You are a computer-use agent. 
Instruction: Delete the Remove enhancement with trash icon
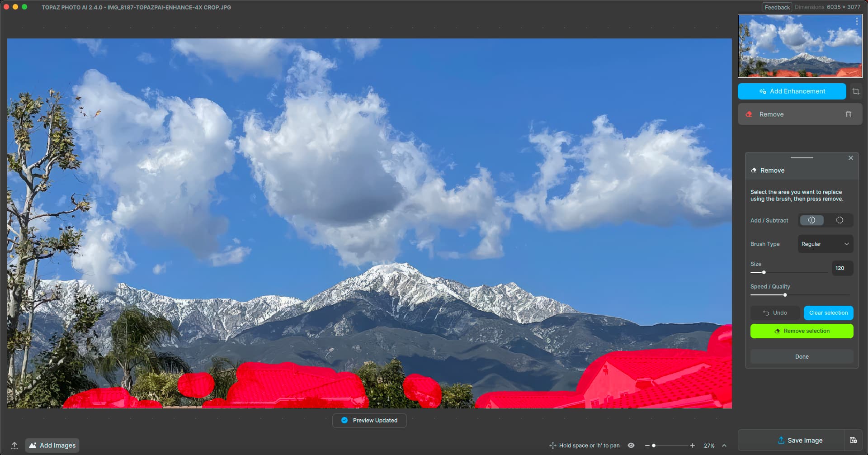pyautogui.click(x=848, y=114)
